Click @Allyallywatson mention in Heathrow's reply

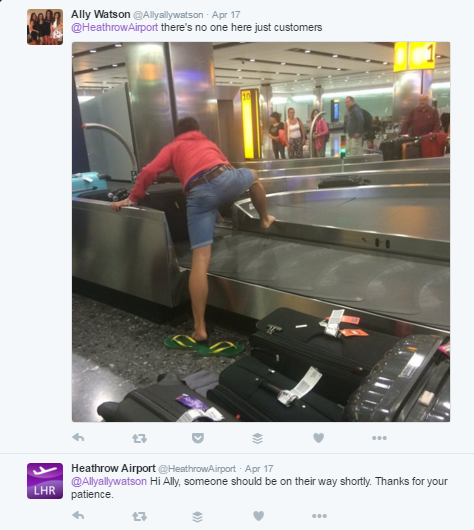point(109,481)
